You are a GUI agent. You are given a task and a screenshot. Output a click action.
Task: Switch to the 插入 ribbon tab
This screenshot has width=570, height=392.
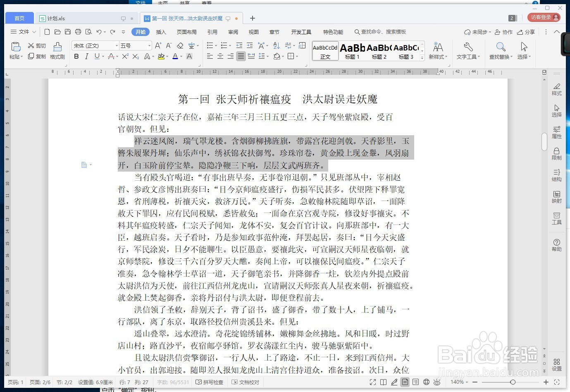coord(161,31)
